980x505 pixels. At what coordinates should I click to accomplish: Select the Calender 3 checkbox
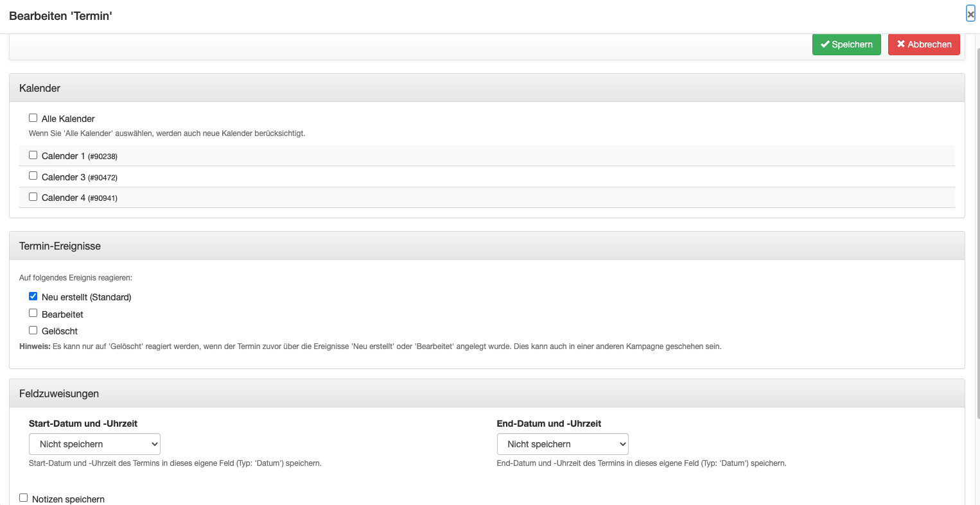point(33,176)
